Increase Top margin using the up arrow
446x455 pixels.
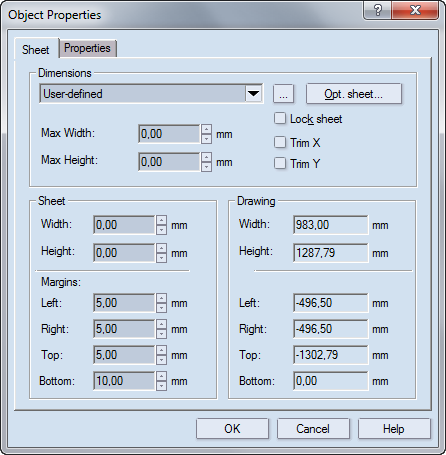click(162, 350)
